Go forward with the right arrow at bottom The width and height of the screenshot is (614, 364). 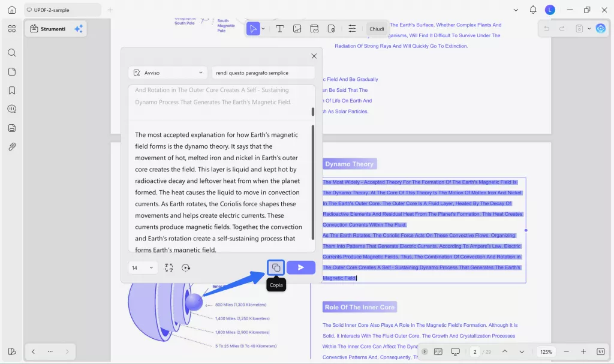coord(67,351)
